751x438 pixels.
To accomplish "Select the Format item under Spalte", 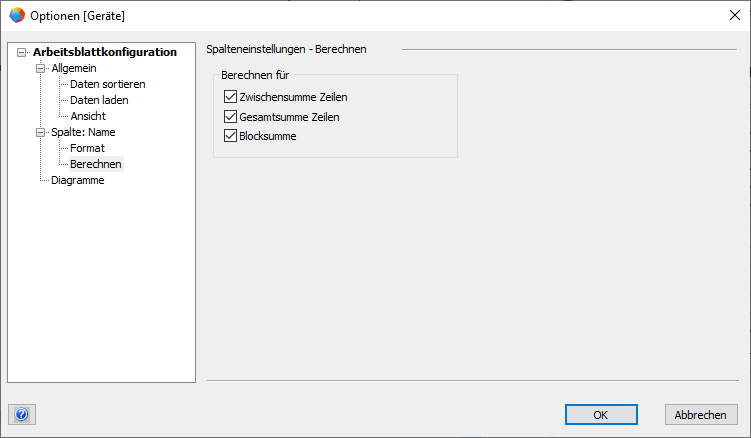I will click(87, 148).
